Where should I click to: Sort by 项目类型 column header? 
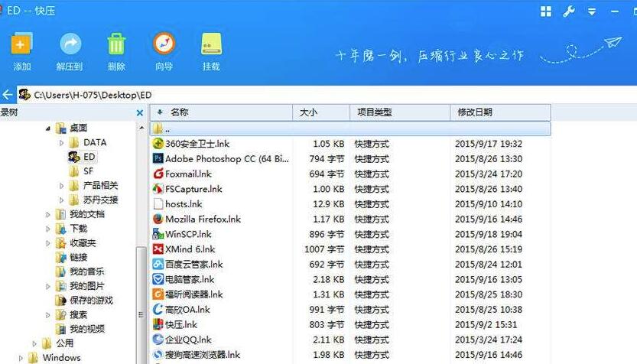(x=400, y=112)
